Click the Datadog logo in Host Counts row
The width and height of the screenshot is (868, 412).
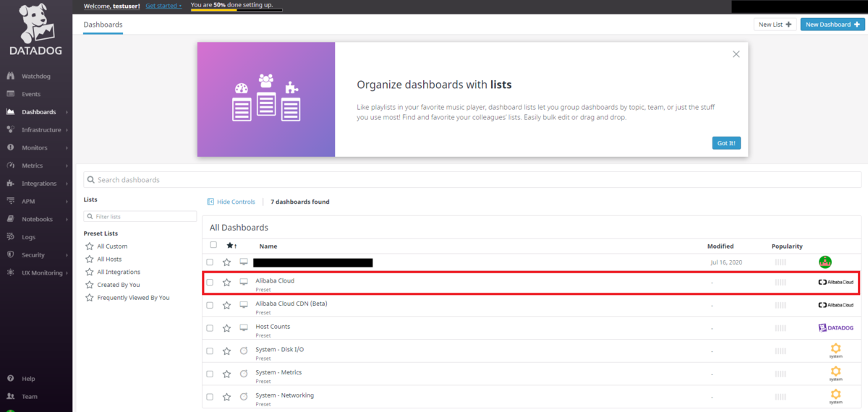tap(835, 327)
